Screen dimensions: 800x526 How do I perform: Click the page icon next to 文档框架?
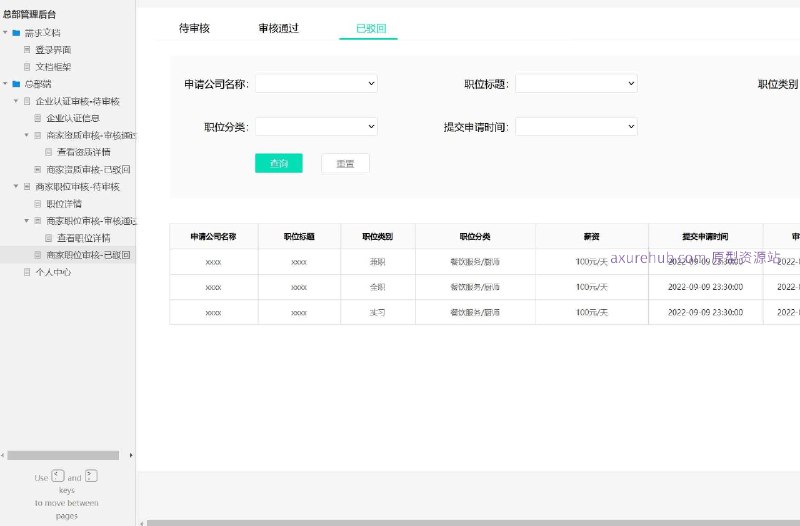[x=27, y=67]
